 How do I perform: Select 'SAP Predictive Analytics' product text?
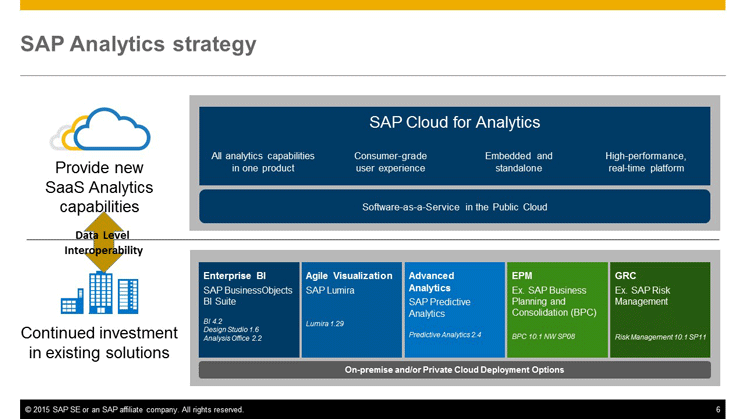tap(439, 308)
